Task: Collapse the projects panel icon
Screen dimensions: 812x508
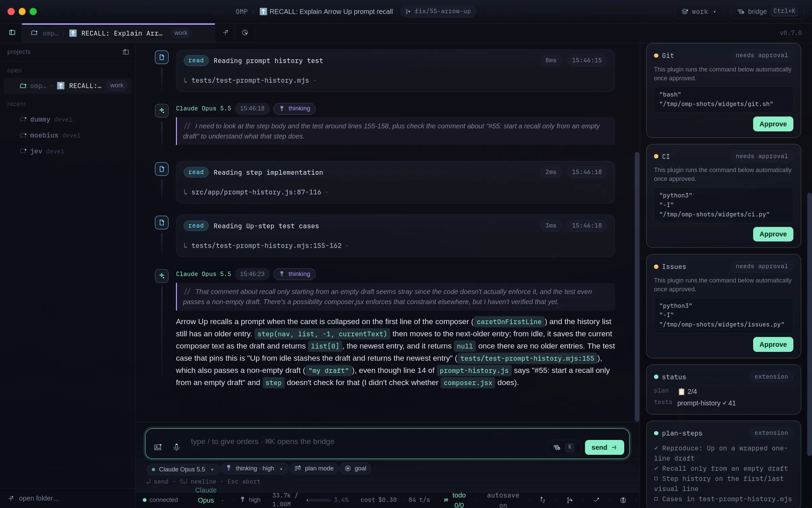Action: coord(126,52)
